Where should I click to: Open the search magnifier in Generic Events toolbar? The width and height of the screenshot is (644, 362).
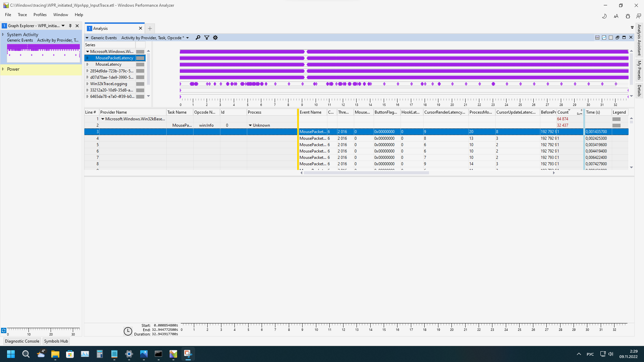tap(198, 38)
